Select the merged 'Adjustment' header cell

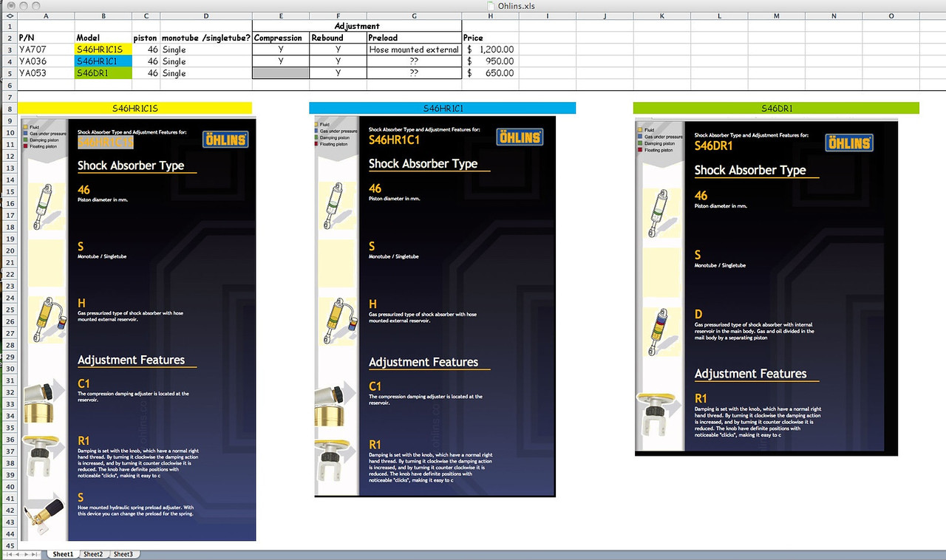(x=357, y=26)
